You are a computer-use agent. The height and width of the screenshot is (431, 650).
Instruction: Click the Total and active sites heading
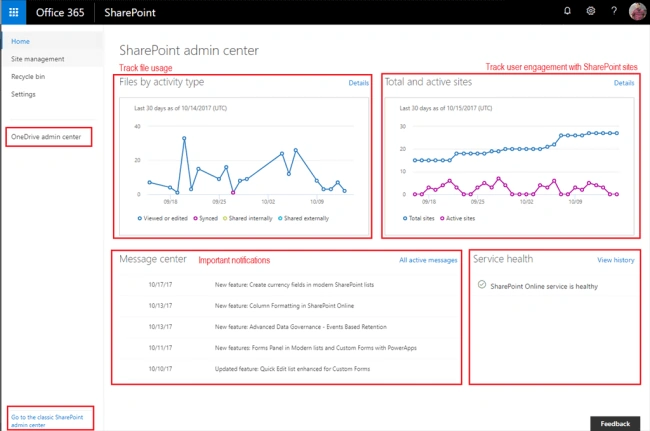click(x=428, y=82)
